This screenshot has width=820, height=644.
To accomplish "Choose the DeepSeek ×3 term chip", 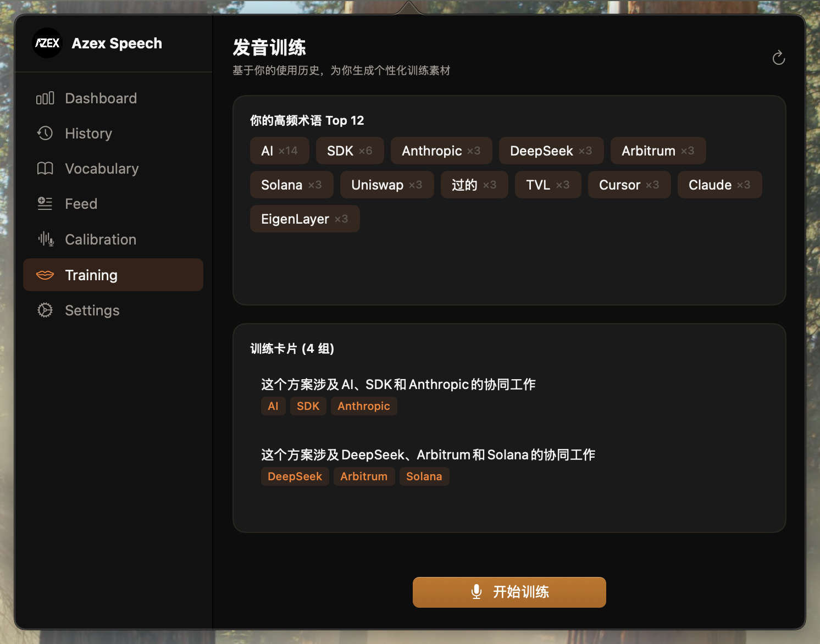I will tap(551, 151).
